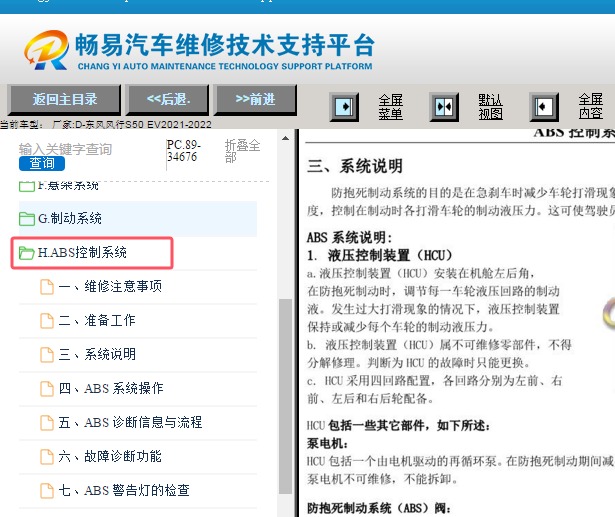The height and width of the screenshot is (517, 615).
Task: Click the sidebar vertical scrollbar thumb
Action: point(285,396)
